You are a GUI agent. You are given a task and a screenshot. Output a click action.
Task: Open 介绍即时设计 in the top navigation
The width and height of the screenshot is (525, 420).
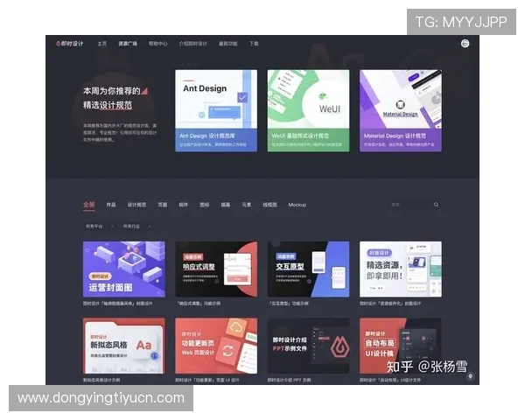coord(193,44)
